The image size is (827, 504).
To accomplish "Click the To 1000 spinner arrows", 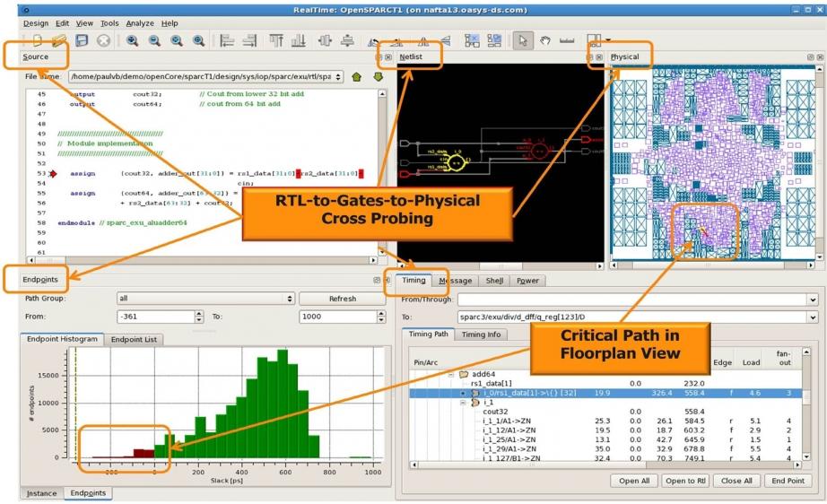I will click(x=381, y=317).
